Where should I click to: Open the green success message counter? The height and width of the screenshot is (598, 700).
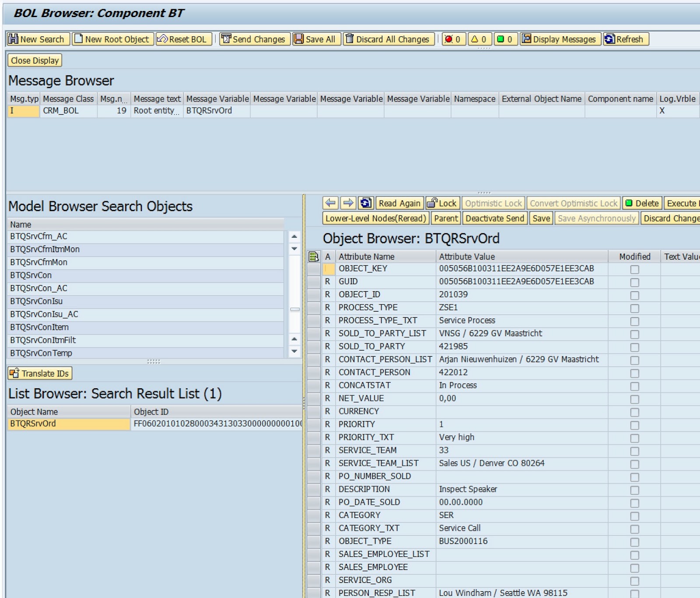(x=505, y=39)
